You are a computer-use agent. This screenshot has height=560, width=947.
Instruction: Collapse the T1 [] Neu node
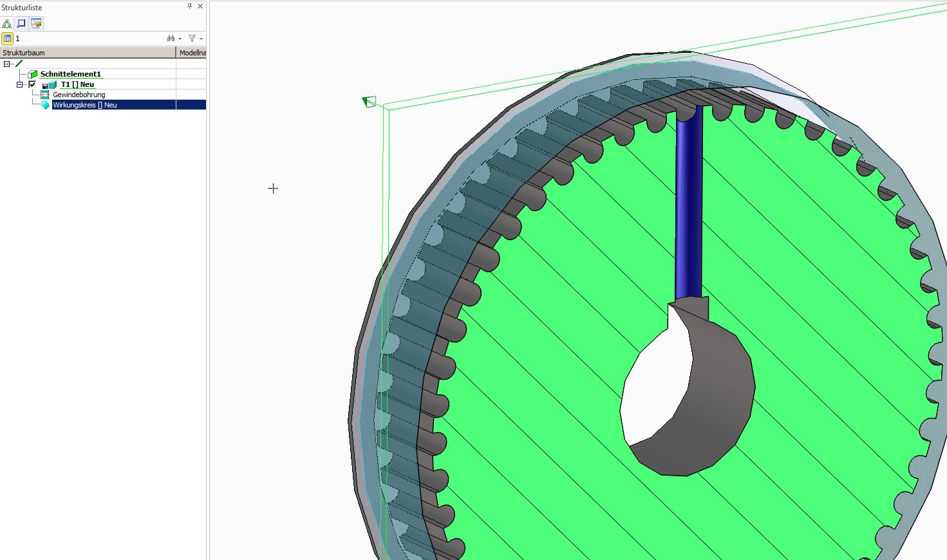coord(19,84)
